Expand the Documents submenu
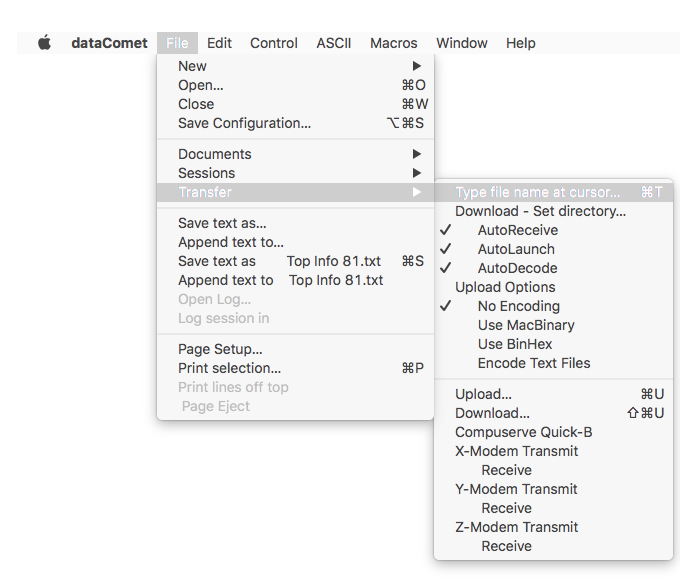This screenshot has height=579, width=680. (x=295, y=154)
